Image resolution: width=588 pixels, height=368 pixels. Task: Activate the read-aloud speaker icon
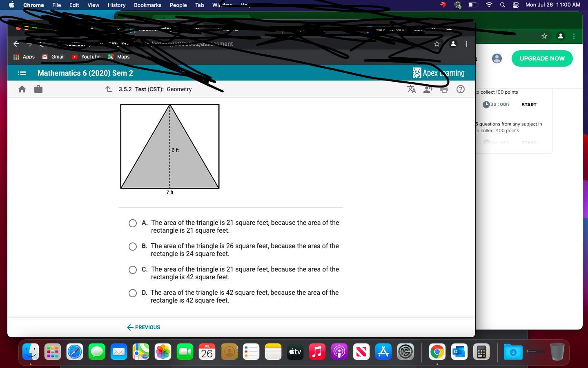point(428,89)
